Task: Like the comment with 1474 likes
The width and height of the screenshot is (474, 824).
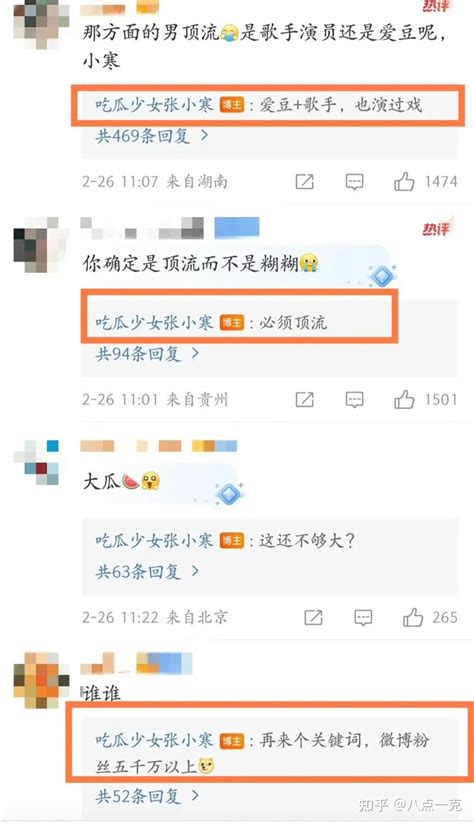Action: coord(404,182)
